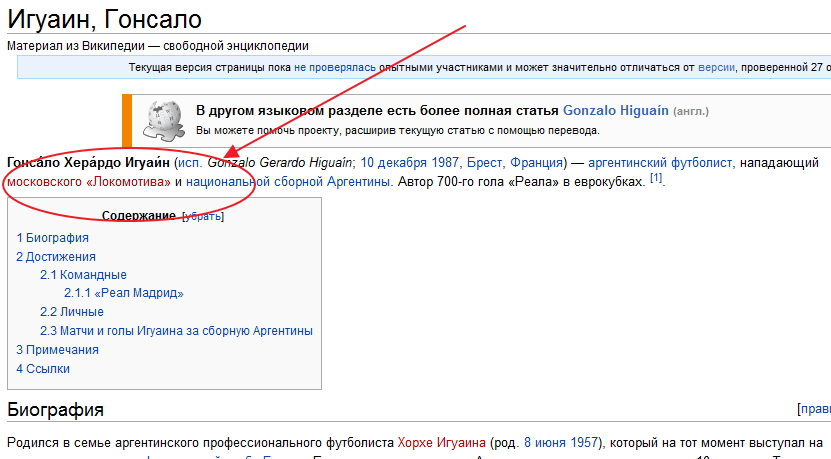Open the 'аргентинский футболист' link

pyautogui.click(x=660, y=162)
